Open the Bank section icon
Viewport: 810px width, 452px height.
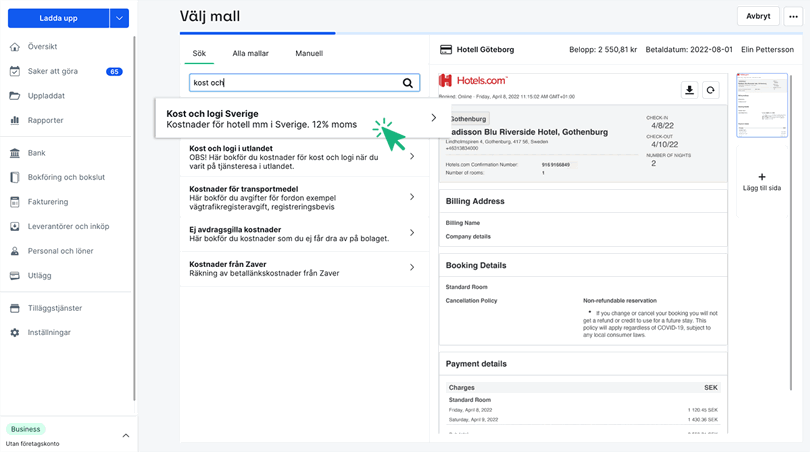pyautogui.click(x=15, y=153)
